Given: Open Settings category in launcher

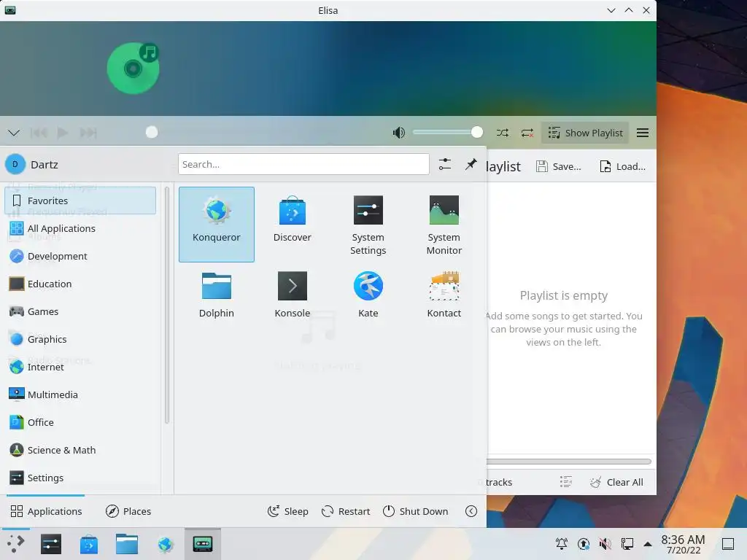Looking at the screenshot, I should [x=80, y=477].
